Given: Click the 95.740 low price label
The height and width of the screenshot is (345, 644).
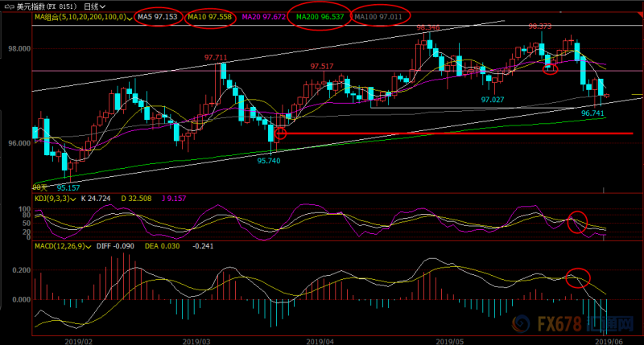Looking at the screenshot, I should click(269, 161).
